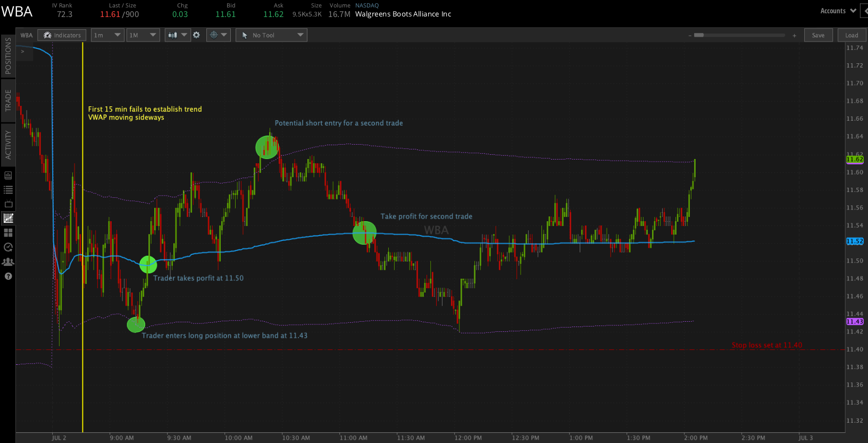Click the large WBA ticker symbol
This screenshot has height=443, width=868.
pos(17,12)
